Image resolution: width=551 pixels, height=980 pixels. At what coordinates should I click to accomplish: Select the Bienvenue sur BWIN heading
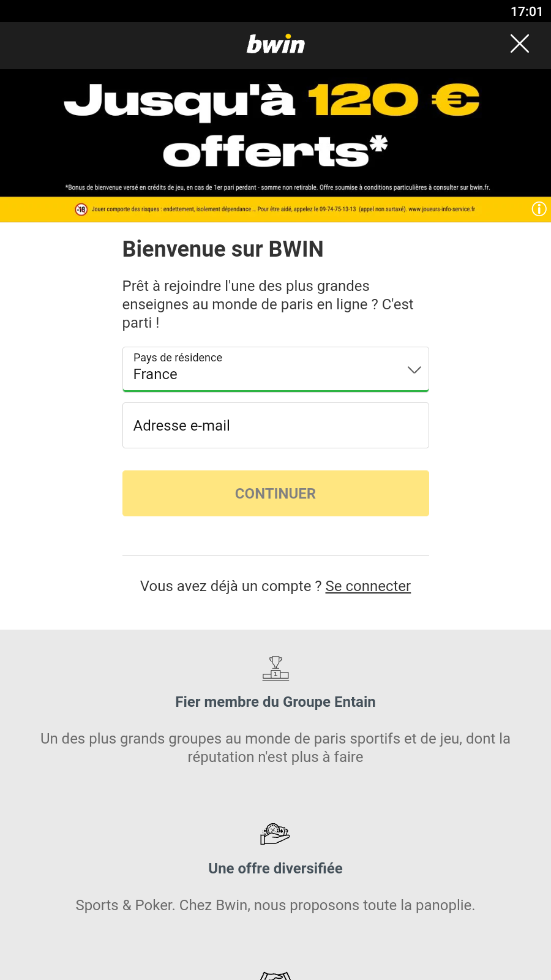(223, 249)
